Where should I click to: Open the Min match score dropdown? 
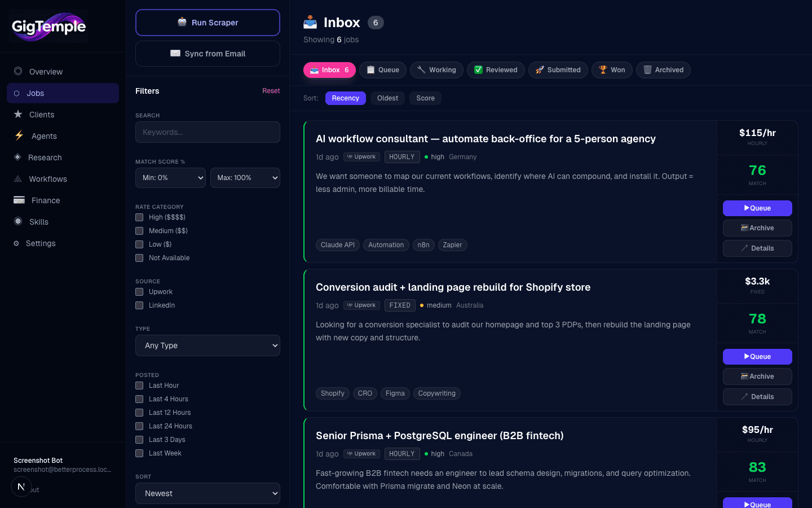coord(170,178)
